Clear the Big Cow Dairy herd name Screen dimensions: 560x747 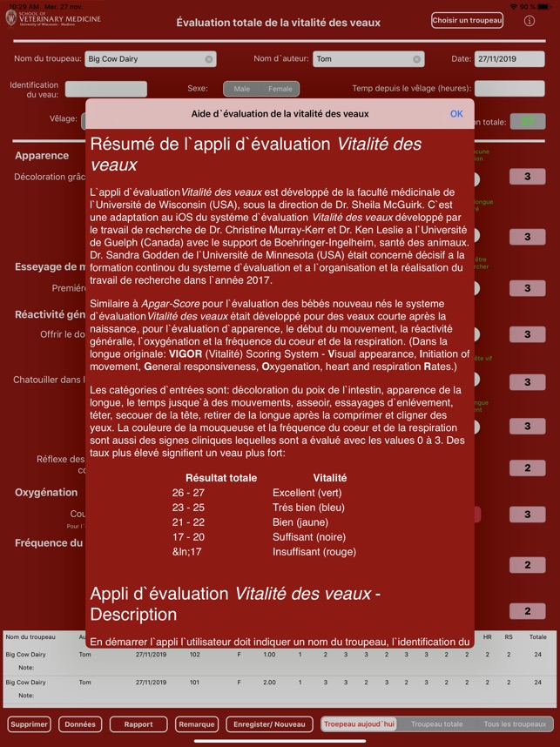tap(209, 59)
